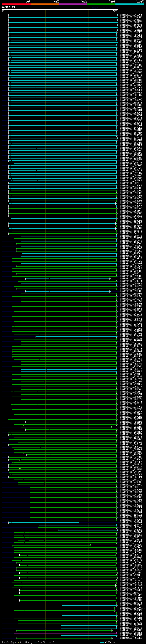Select the UniRef100_C5IW58 label
The width and height of the screenshot is (146, 644).
[131, 344]
